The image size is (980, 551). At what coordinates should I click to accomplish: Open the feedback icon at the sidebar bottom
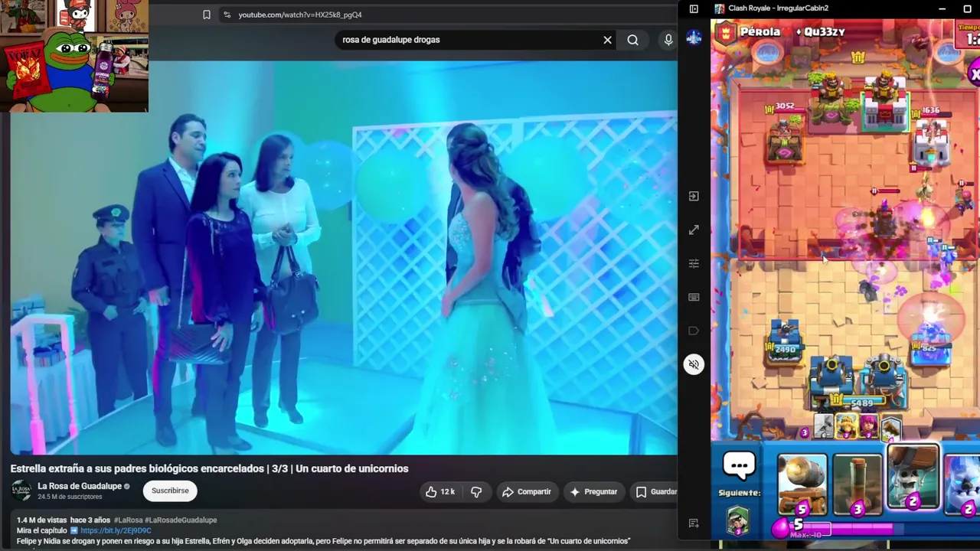click(694, 523)
